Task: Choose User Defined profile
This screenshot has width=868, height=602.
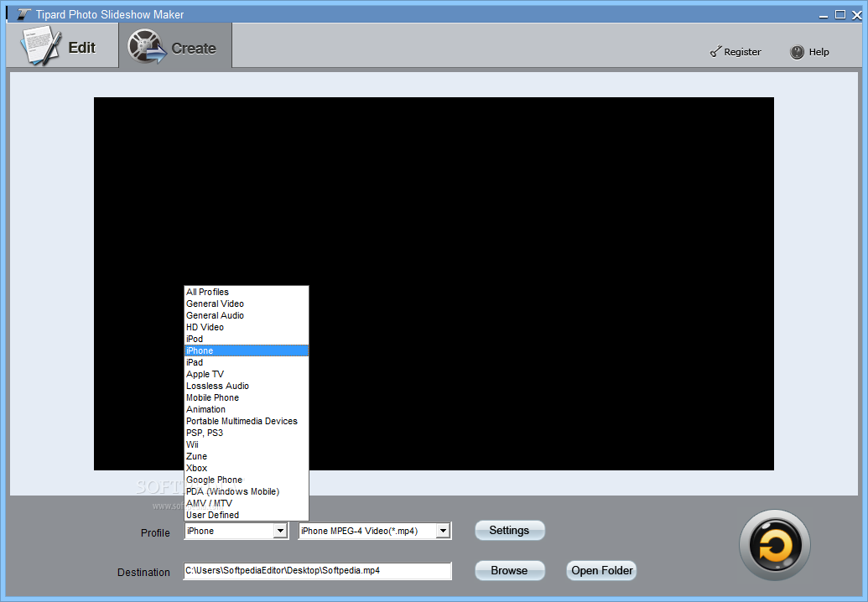Action: (246, 515)
